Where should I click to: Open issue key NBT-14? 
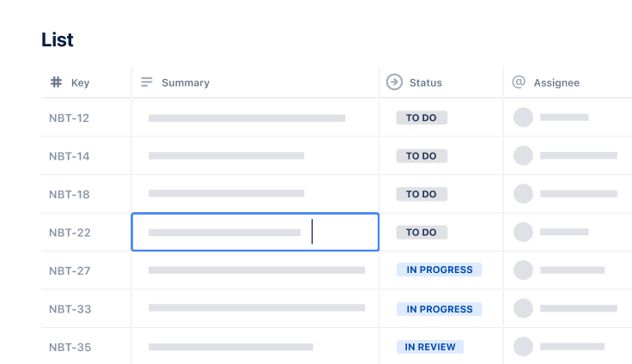coord(69,156)
